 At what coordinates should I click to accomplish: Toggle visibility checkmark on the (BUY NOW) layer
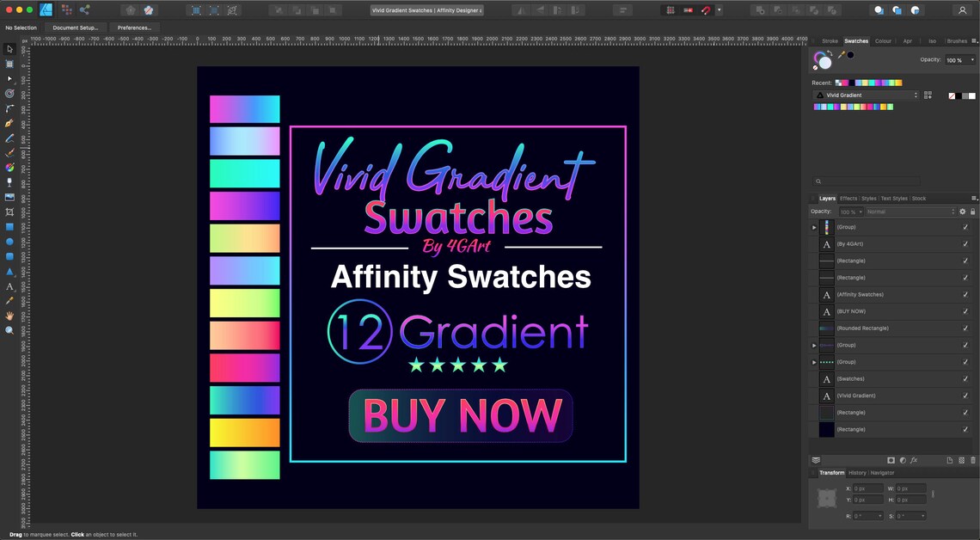click(x=965, y=311)
